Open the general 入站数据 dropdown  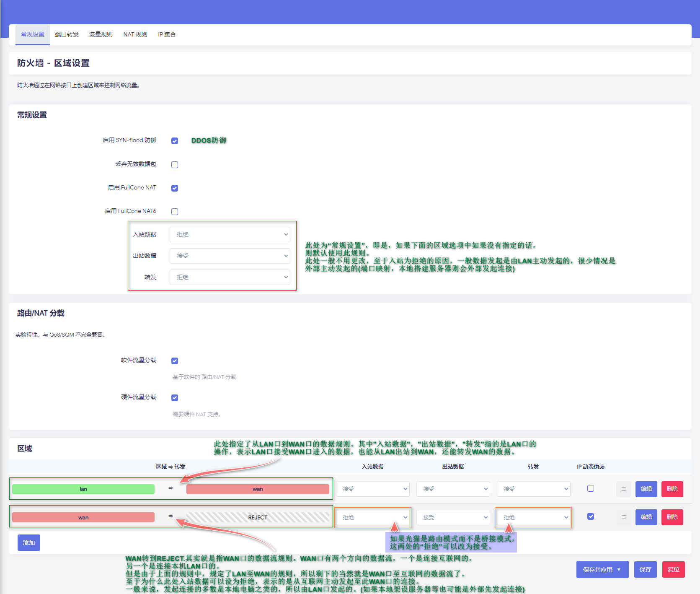(230, 234)
